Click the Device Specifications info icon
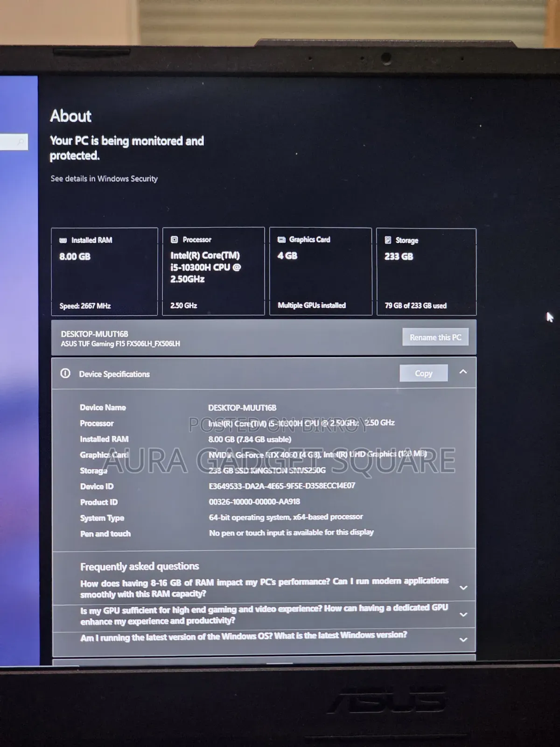This screenshot has width=560, height=747. 65,373
